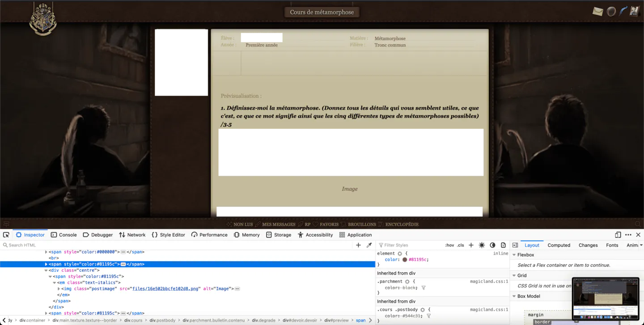Screen dimensions: 644x325
Task: Click the blue quill feather icon
Action: click(x=623, y=11)
